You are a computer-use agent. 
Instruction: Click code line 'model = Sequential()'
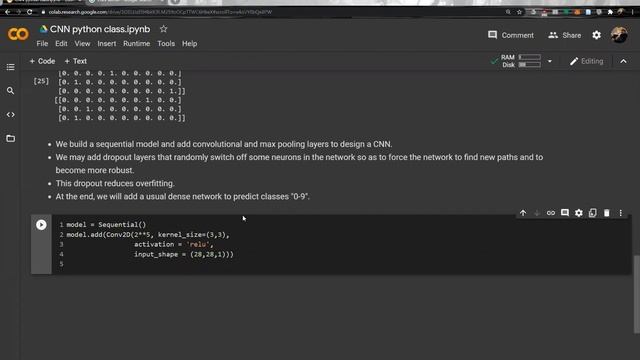(106, 224)
